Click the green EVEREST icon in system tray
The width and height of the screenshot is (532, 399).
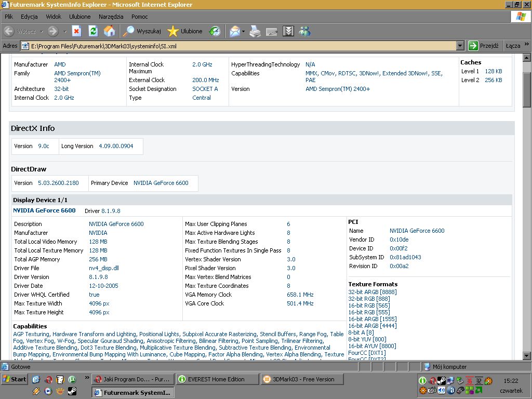(x=423, y=381)
